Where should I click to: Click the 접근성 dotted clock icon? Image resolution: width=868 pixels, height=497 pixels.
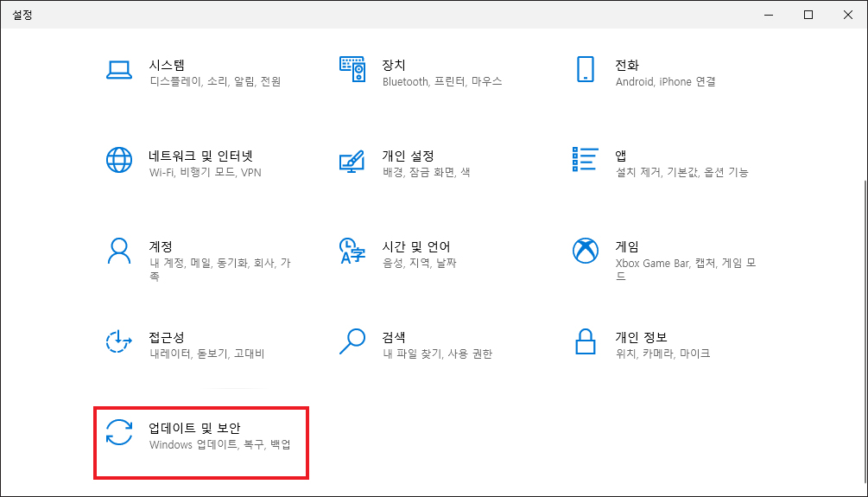(x=119, y=341)
